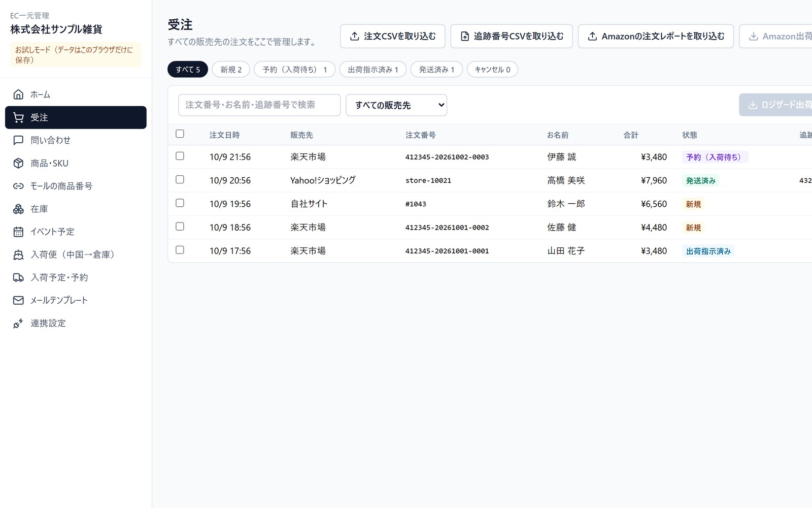Image resolution: width=812 pixels, height=508 pixels.
Task: Click order number 412345-20261002-0003
Action: [x=447, y=157]
